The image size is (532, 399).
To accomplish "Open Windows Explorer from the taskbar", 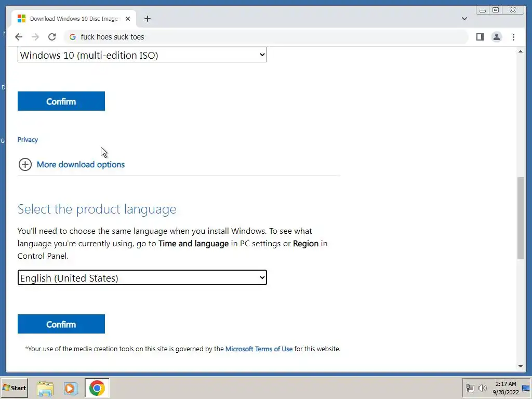I will (45, 388).
